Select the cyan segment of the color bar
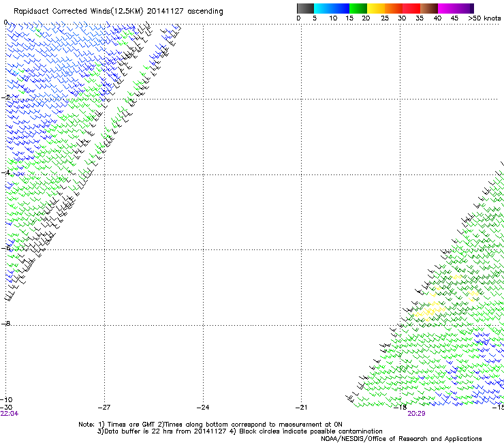 tap(323, 8)
